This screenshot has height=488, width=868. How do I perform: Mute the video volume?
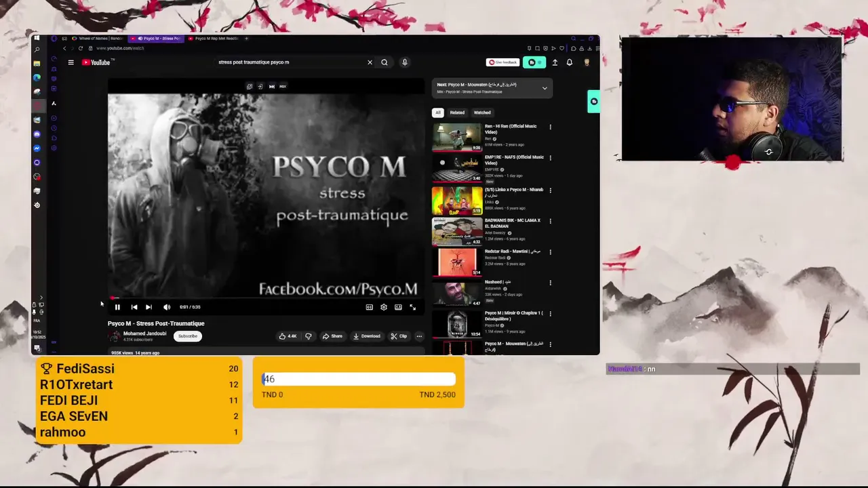click(x=167, y=307)
